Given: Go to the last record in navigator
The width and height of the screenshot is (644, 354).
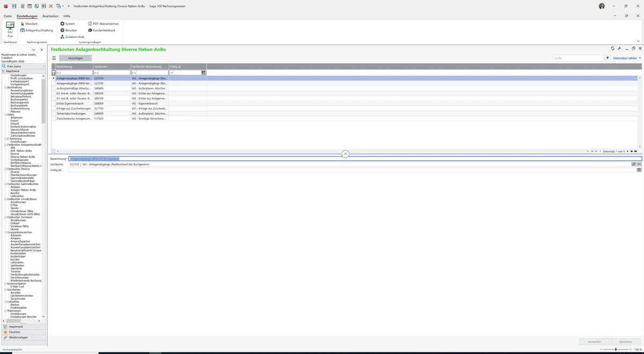Looking at the screenshot, I should tap(635, 151).
